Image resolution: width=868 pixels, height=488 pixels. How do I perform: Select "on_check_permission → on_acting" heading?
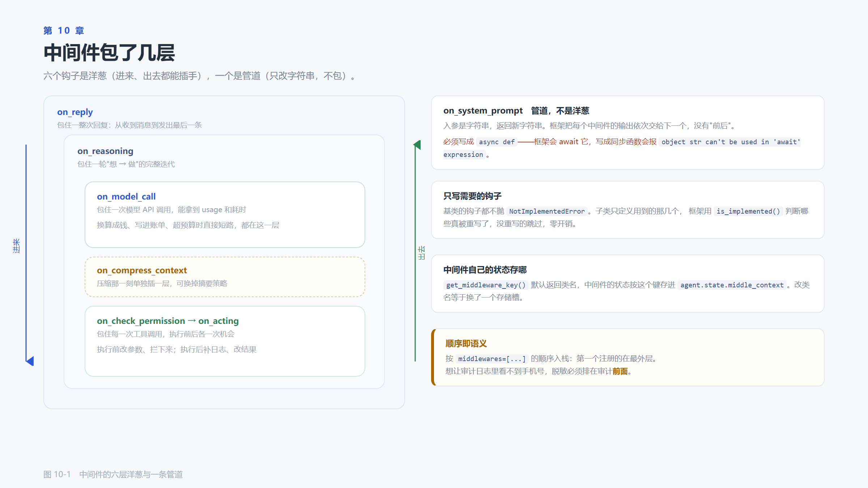coord(168,321)
